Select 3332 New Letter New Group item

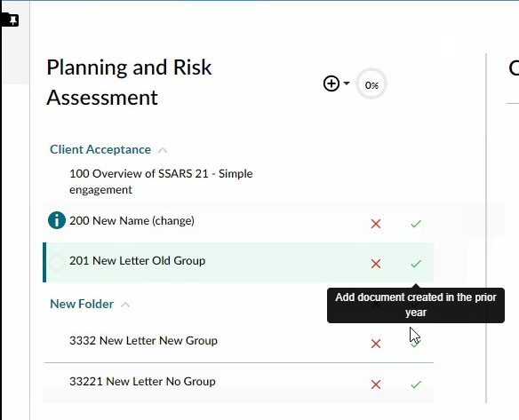coord(143,341)
